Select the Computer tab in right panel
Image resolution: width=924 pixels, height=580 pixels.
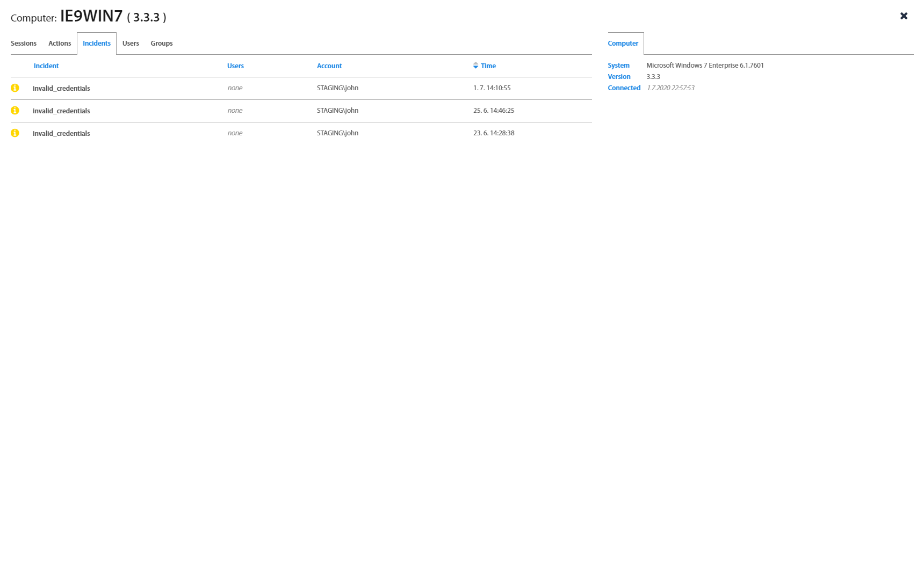click(x=623, y=44)
